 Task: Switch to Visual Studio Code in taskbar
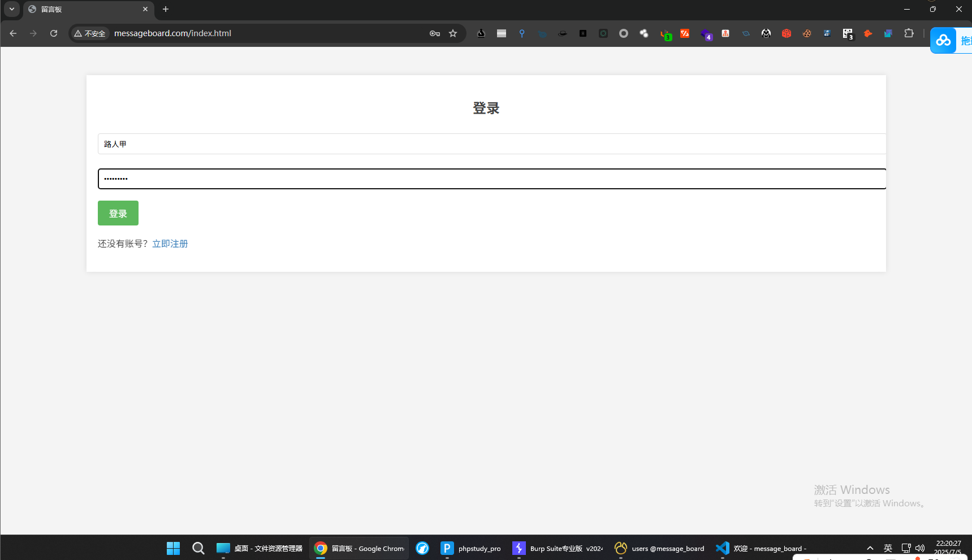tap(722, 548)
